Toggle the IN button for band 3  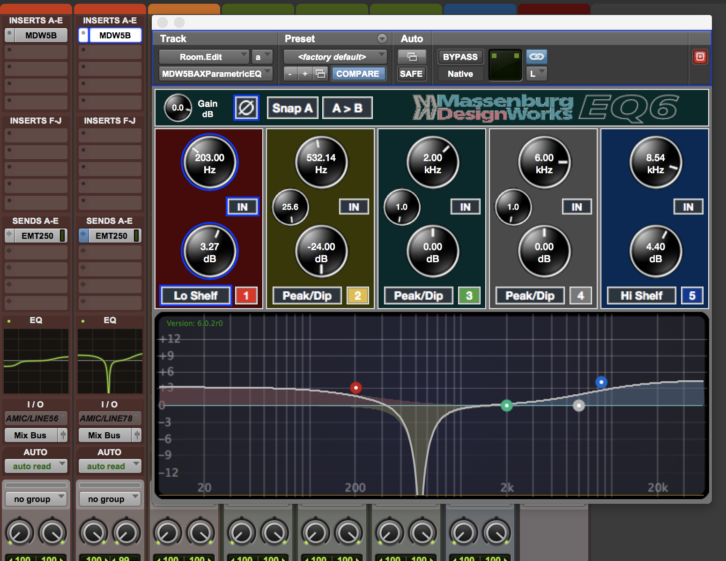465,207
